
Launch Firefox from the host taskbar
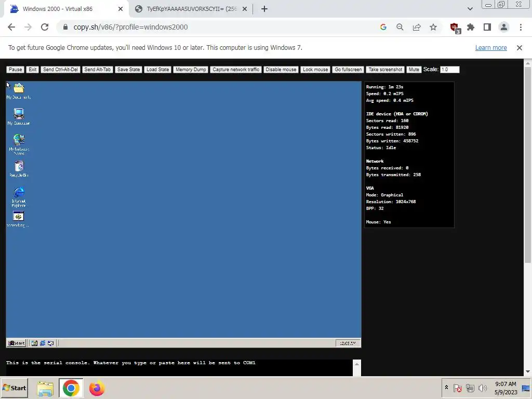click(x=97, y=388)
